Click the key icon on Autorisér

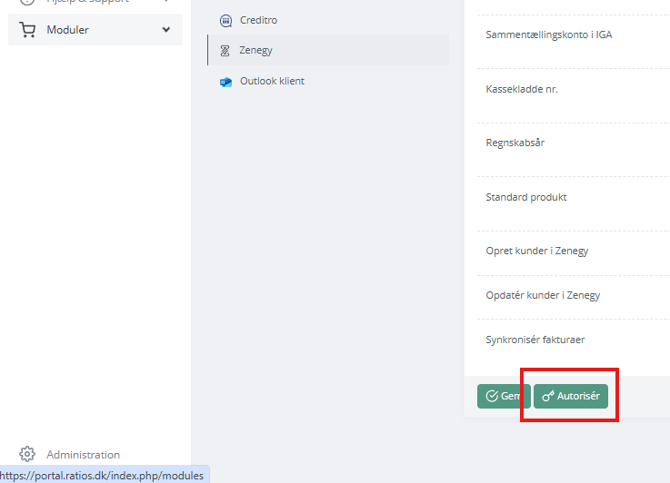click(x=547, y=396)
